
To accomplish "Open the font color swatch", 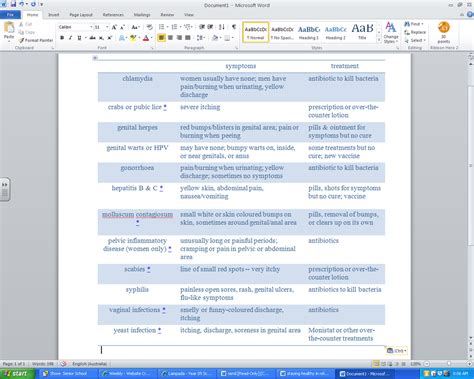I will click(x=146, y=38).
